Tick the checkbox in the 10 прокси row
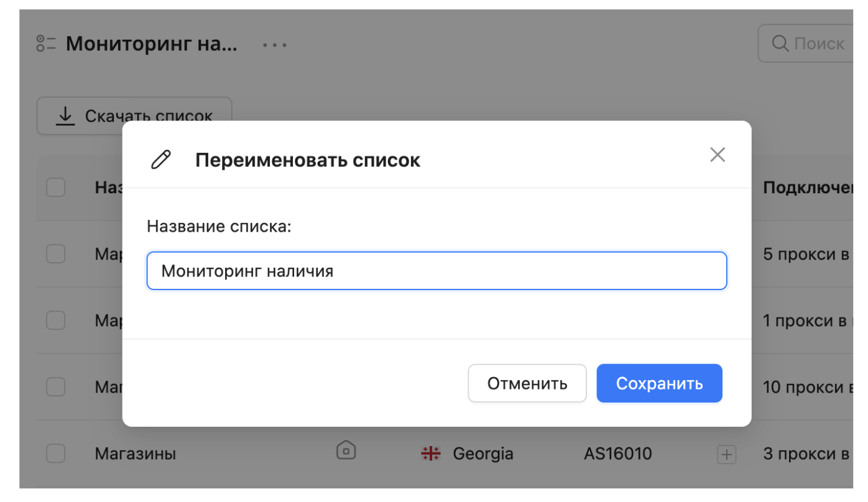This screenshot has height=502, width=868. click(56, 387)
